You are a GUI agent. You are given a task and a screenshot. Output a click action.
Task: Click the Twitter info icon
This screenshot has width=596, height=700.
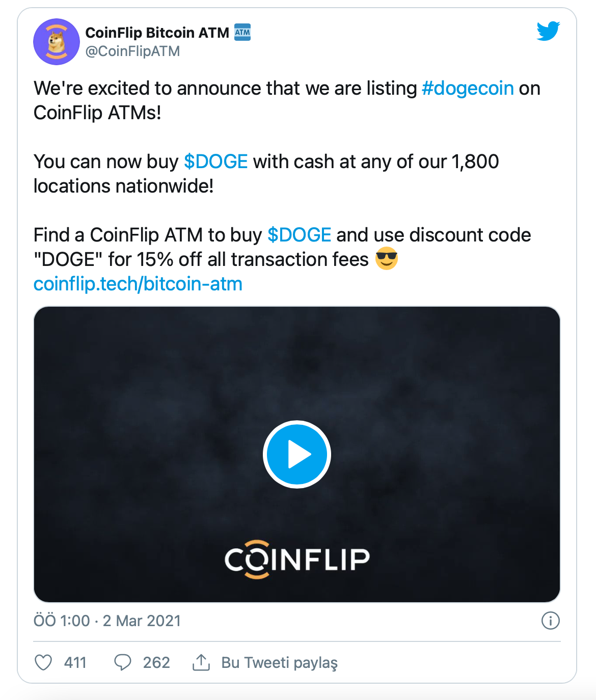(550, 621)
